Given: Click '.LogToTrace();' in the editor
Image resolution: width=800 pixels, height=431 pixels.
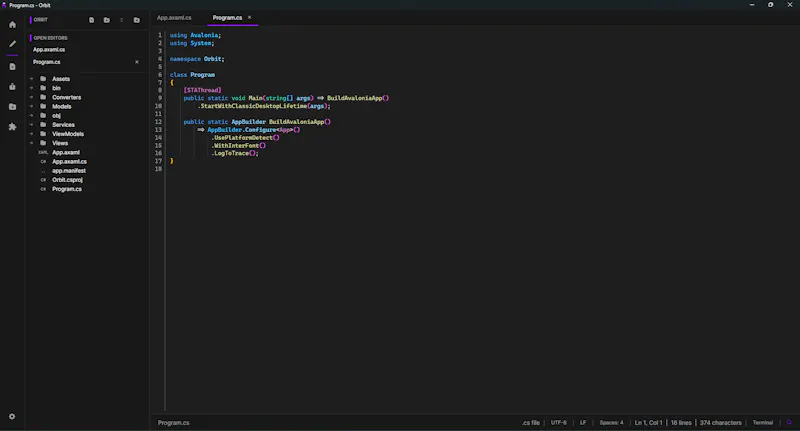Looking at the screenshot, I should [235, 153].
